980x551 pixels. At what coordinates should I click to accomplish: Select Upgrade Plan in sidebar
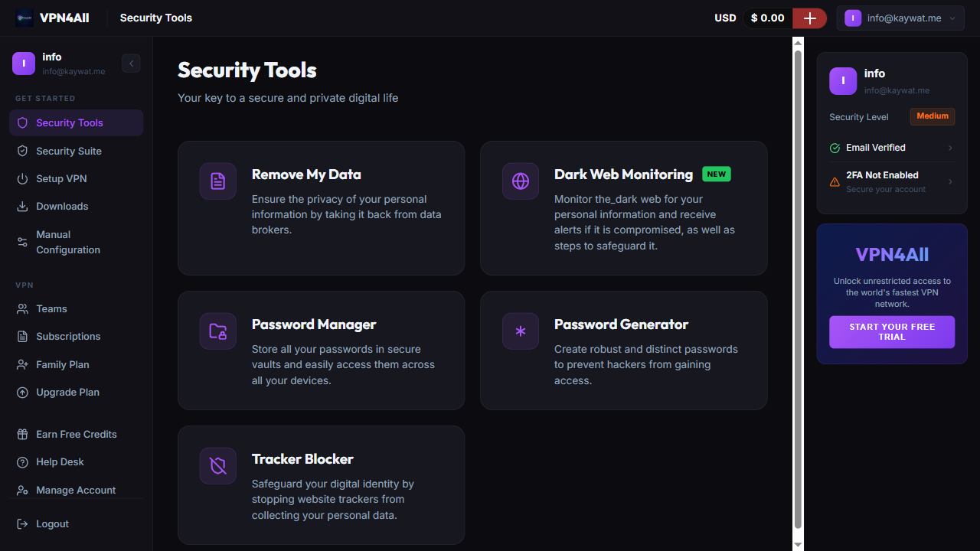coord(77,392)
